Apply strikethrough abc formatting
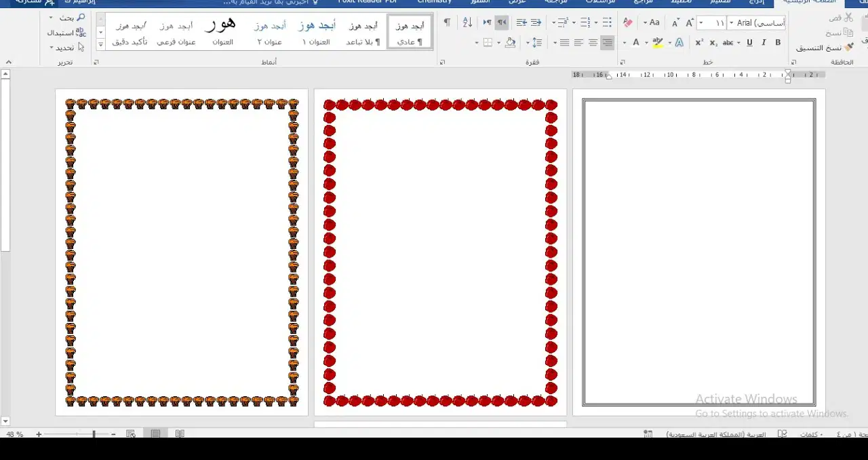 coord(728,43)
